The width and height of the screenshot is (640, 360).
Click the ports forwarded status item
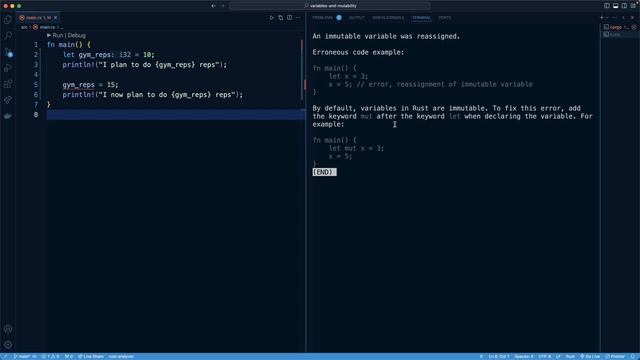[x=69, y=356]
